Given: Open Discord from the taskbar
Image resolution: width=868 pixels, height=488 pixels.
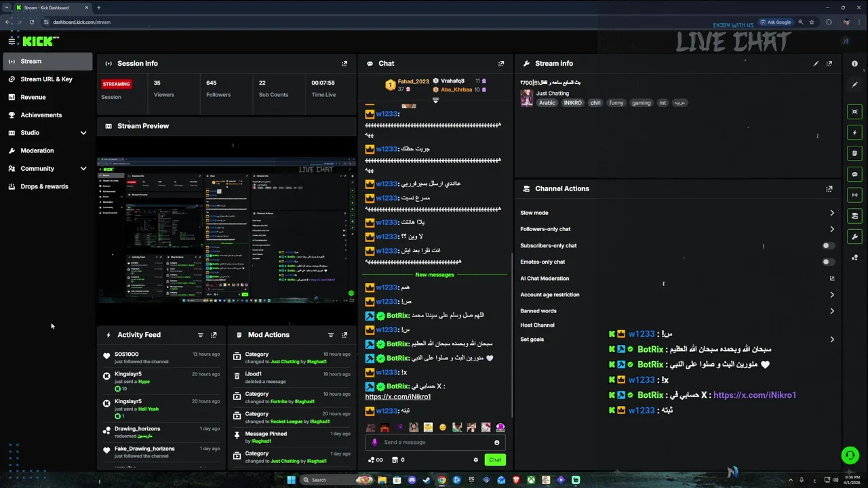Looking at the screenshot, I should [x=412, y=480].
